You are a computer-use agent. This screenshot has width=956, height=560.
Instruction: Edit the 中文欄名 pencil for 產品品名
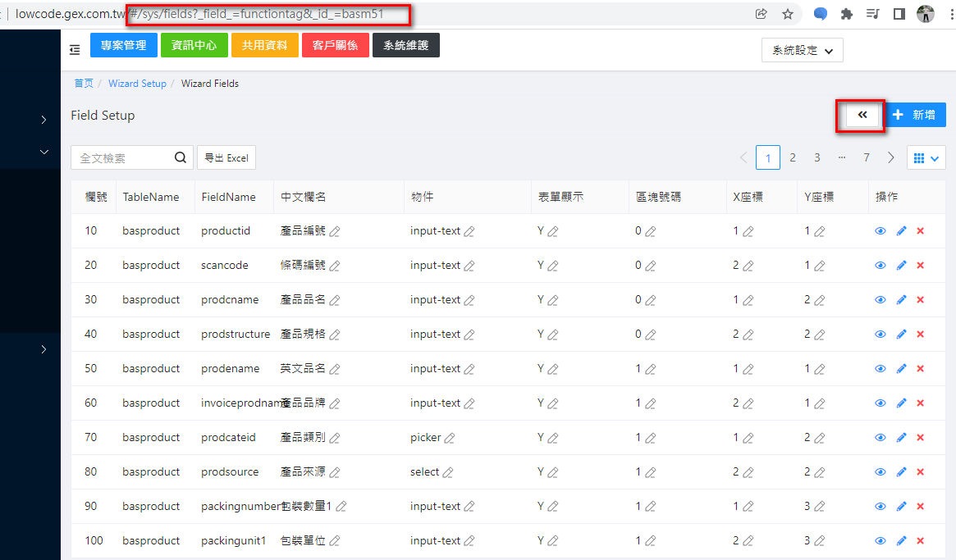[x=335, y=300]
